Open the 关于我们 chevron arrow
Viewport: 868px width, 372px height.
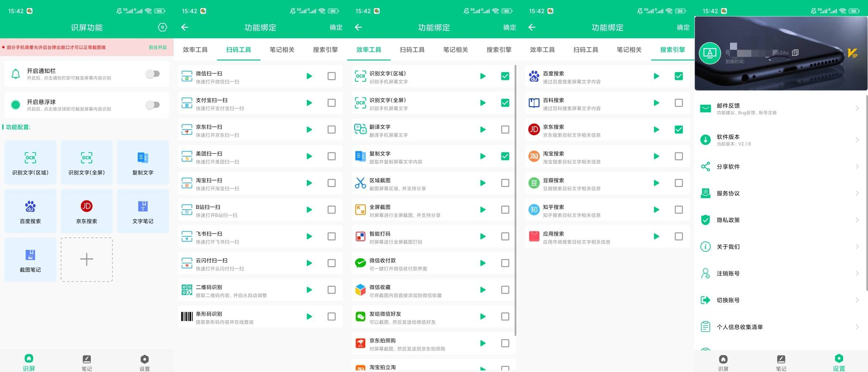[857, 247]
